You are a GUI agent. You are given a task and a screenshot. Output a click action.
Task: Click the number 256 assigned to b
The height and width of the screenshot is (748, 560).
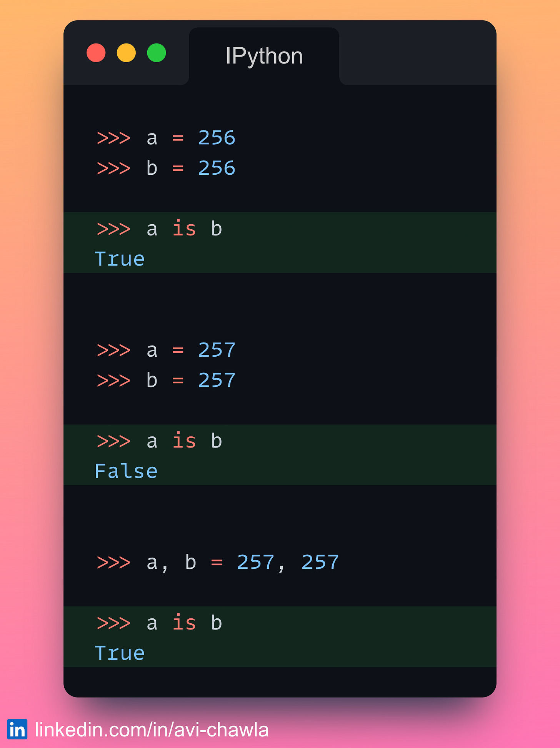pyautogui.click(x=217, y=168)
